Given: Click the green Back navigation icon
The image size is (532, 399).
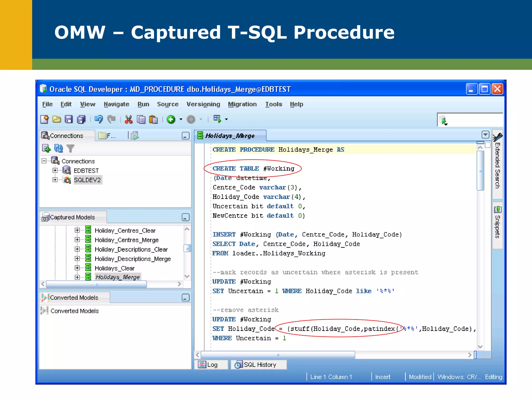Looking at the screenshot, I should (x=171, y=119).
